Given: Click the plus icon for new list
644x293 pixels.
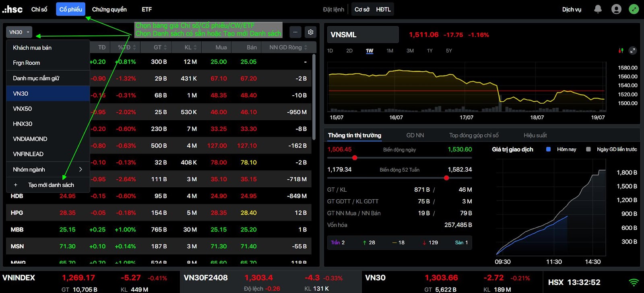Looking at the screenshot, I should (x=16, y=185).
